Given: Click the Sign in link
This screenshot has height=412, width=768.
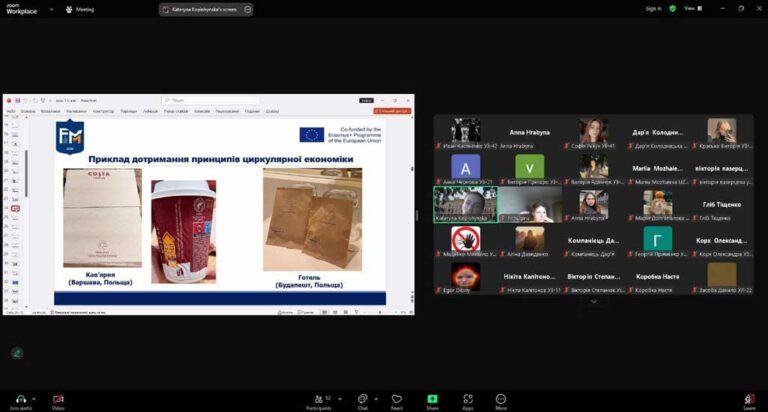Looking at the screenshot, I should coord(653,8).
